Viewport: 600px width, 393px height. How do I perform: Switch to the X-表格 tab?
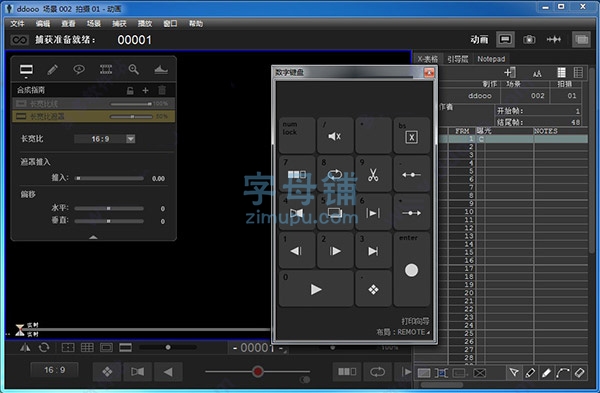[x=427, y=59]
